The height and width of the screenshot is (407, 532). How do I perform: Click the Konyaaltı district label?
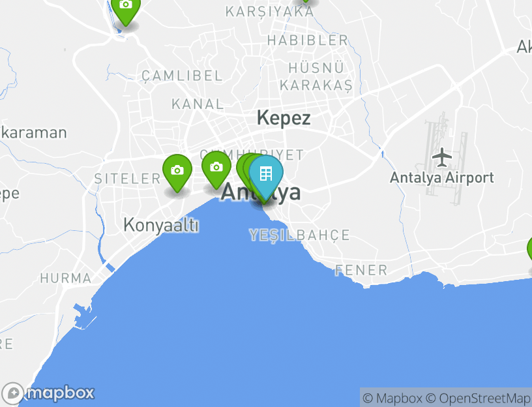tap(161, 226)
